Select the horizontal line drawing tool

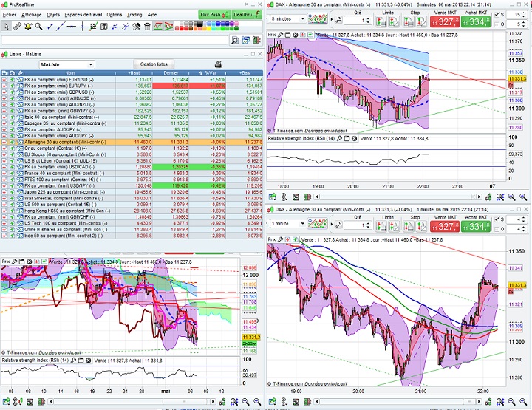point(71,26)
